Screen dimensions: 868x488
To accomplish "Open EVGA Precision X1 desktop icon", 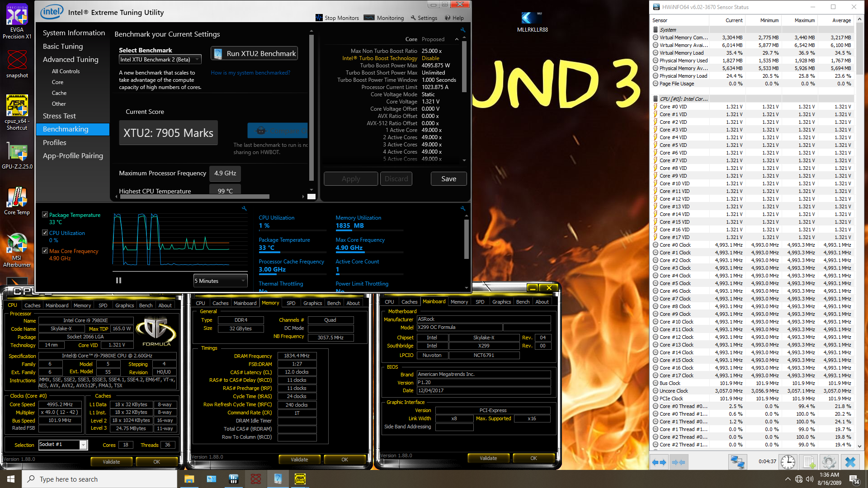I will click(17, 21).
